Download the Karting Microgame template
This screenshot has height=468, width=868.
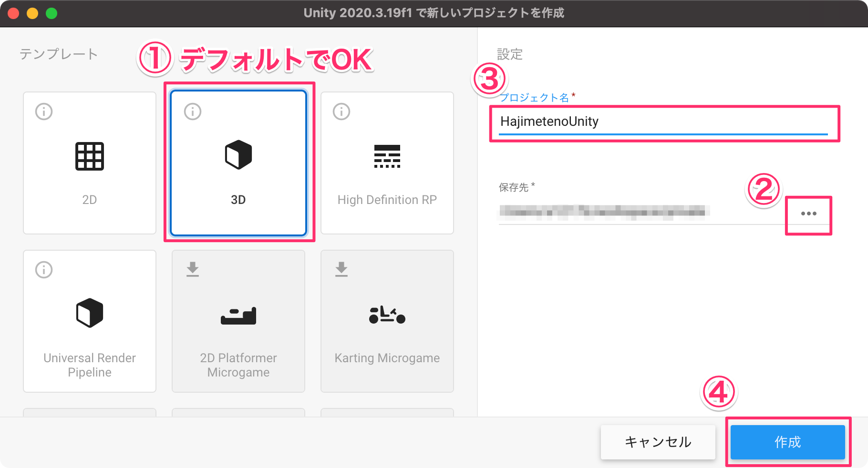(x=341, y=269)
